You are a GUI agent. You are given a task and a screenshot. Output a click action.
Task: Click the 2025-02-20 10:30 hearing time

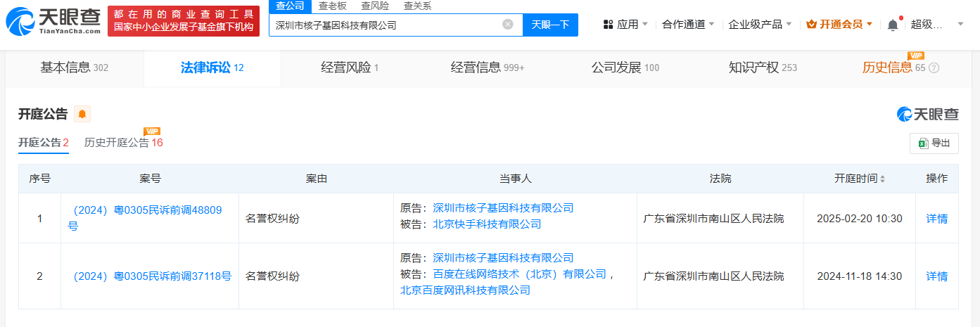pos(860,219)
